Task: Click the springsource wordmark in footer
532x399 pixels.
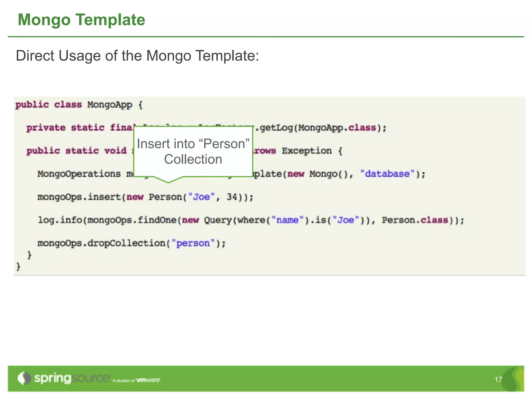Action: 72,378
